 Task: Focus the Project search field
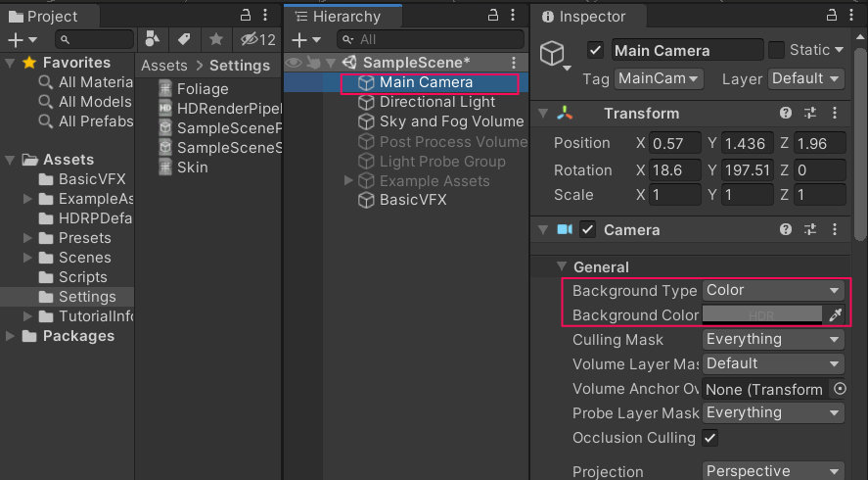click(x=94, y=40)
